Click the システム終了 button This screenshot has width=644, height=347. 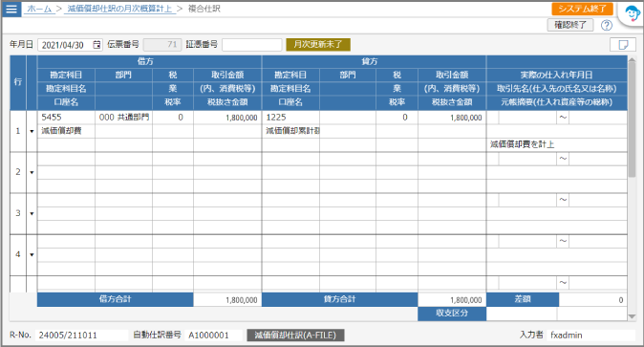coord(582,9)
